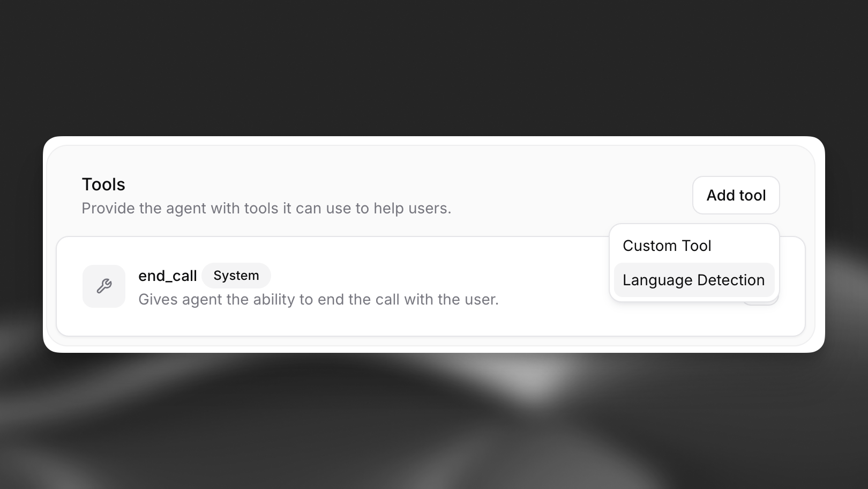Open the end_call tool via its wrench symbol
The height and width of the screenshot is (489, 868).
(103, 286)
